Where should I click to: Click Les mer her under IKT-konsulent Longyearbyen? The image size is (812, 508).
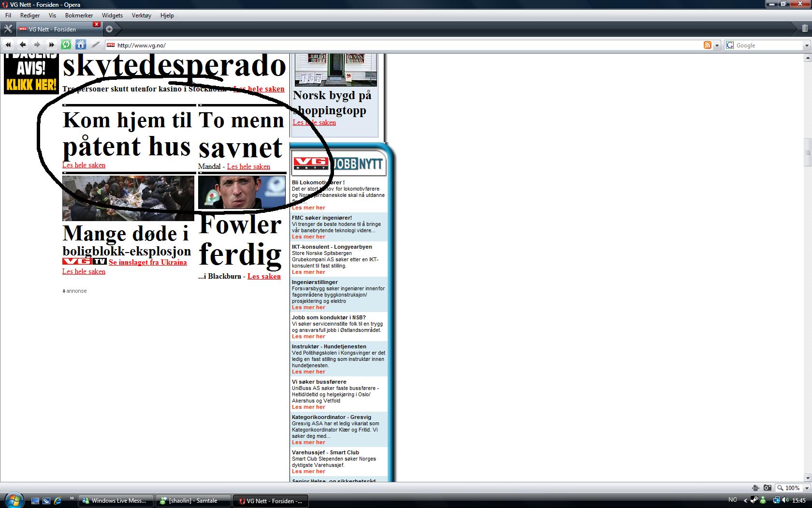[308, 272]
